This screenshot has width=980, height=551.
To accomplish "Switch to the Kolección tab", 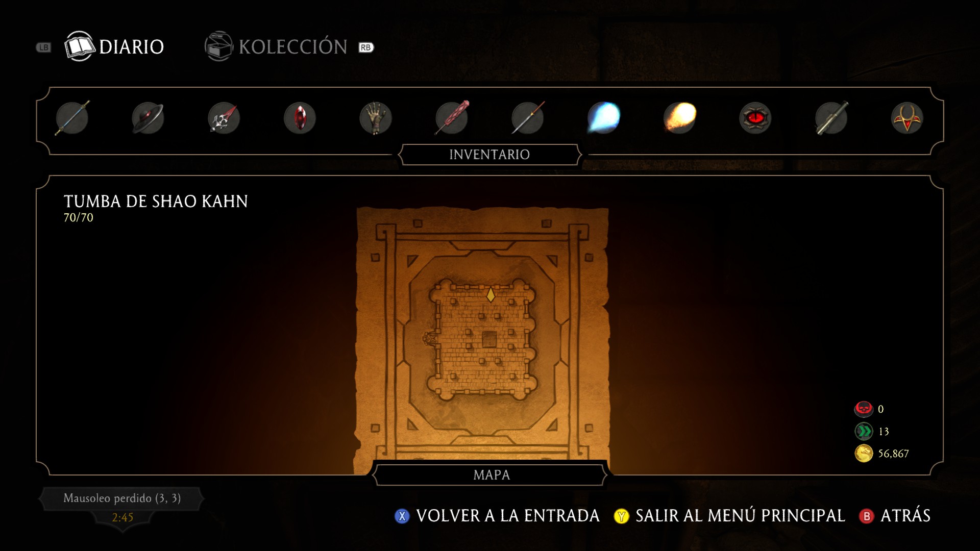I will click(x=276, y=46).
